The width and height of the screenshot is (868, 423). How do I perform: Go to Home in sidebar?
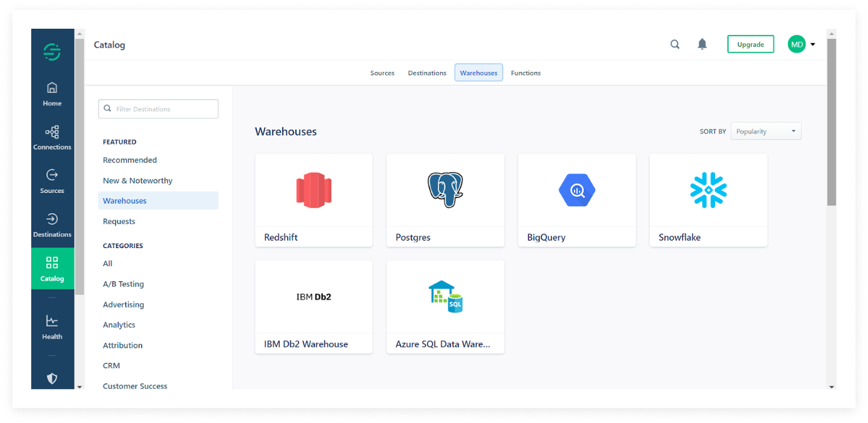point(52,94)
